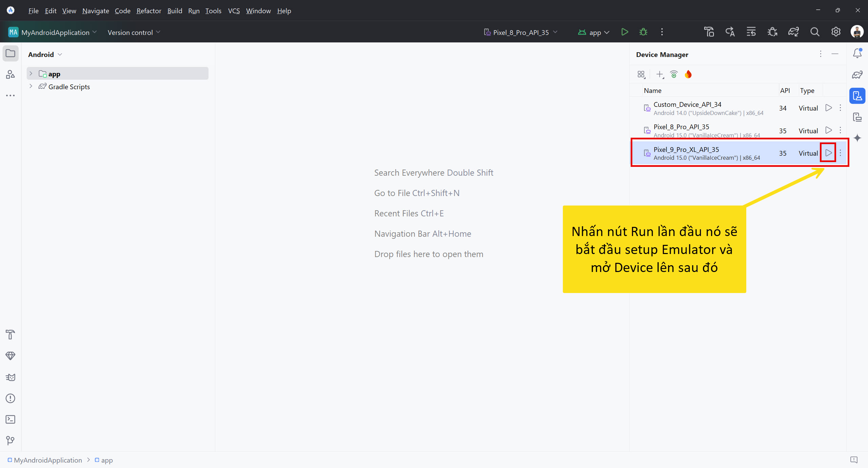Open the Logcat cat icon
868x468 pixels.
(11, 377)
